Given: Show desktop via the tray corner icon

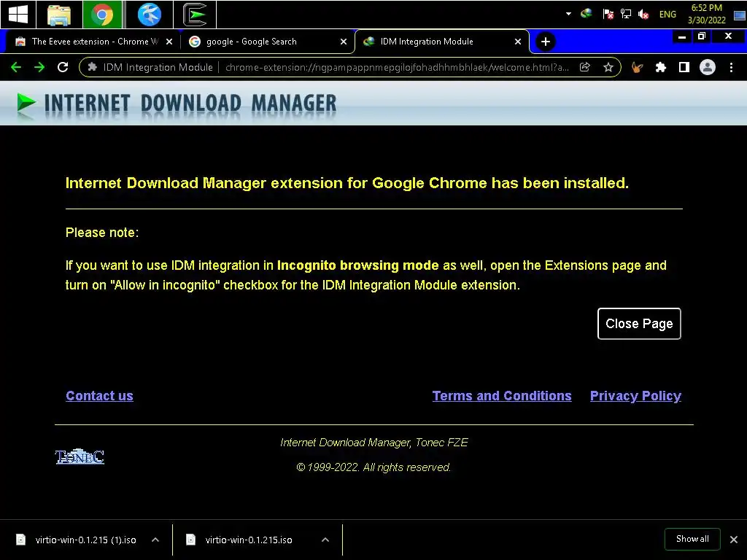Looking at the screenshot, I should point(740,15).
